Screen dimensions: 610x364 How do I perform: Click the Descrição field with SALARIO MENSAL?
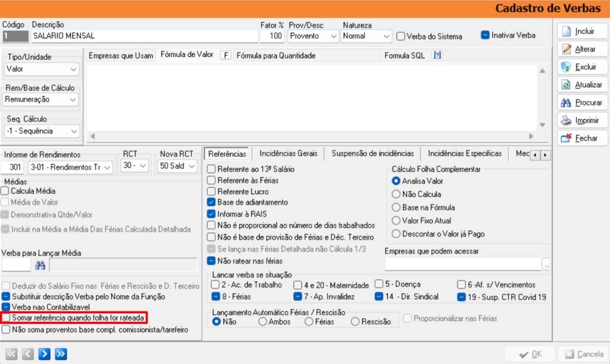click(143, 36)
